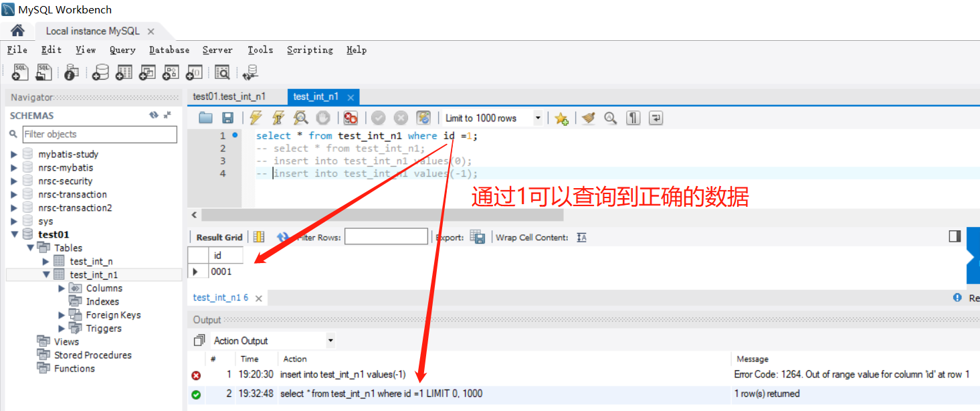
Task: Select the Stored Procedures node
Action: 92,355
